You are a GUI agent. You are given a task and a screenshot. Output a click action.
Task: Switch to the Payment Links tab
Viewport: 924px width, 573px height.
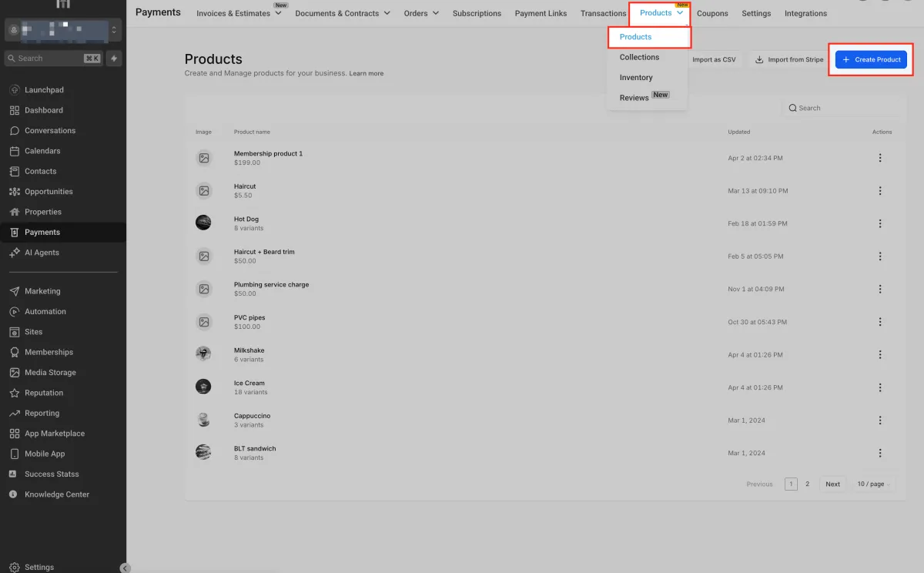click(x=541, y=13)
